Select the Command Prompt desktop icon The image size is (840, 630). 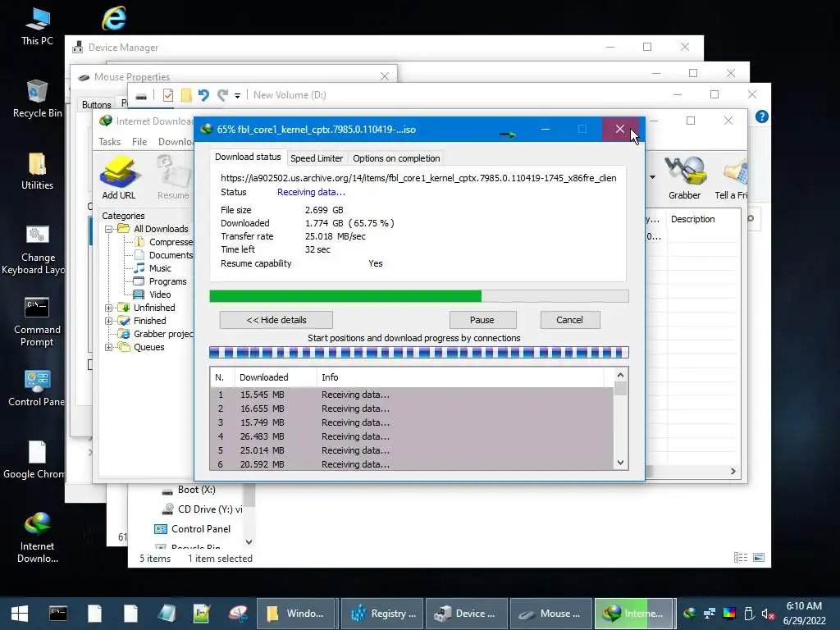[37, 322]
